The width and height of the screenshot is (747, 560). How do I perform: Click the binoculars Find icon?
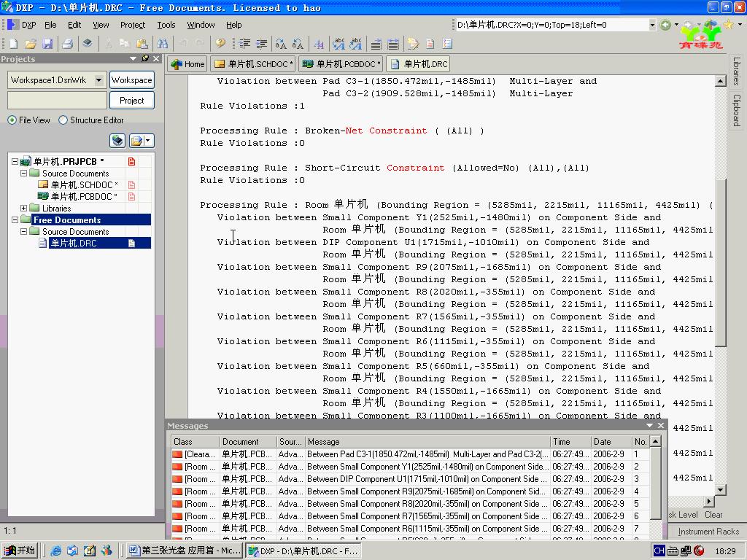pos(163,44)
